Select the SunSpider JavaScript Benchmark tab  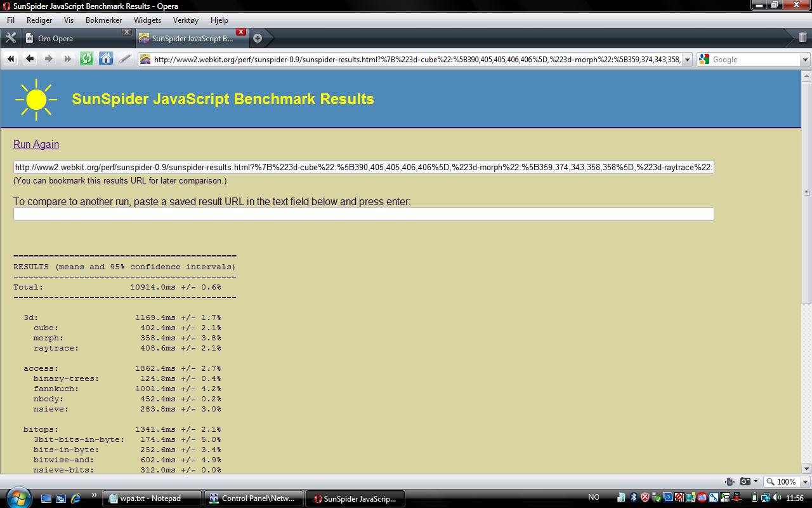192,38
